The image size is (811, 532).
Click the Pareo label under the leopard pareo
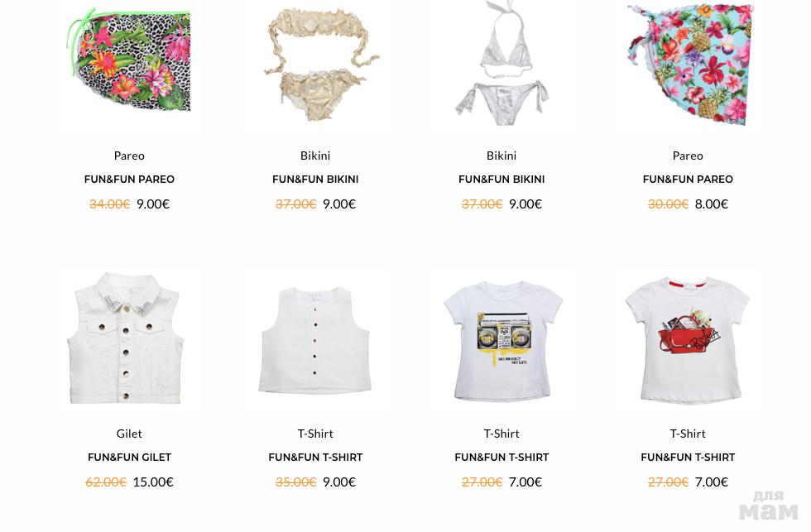tap(129, 156)
